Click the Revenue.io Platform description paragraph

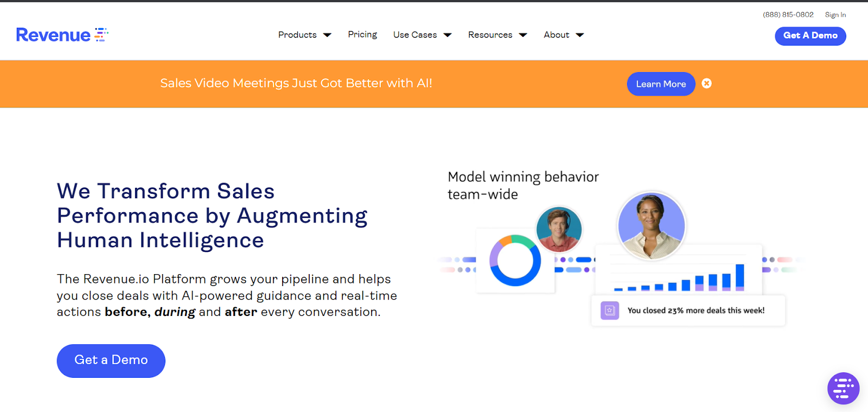pos(227,295)
